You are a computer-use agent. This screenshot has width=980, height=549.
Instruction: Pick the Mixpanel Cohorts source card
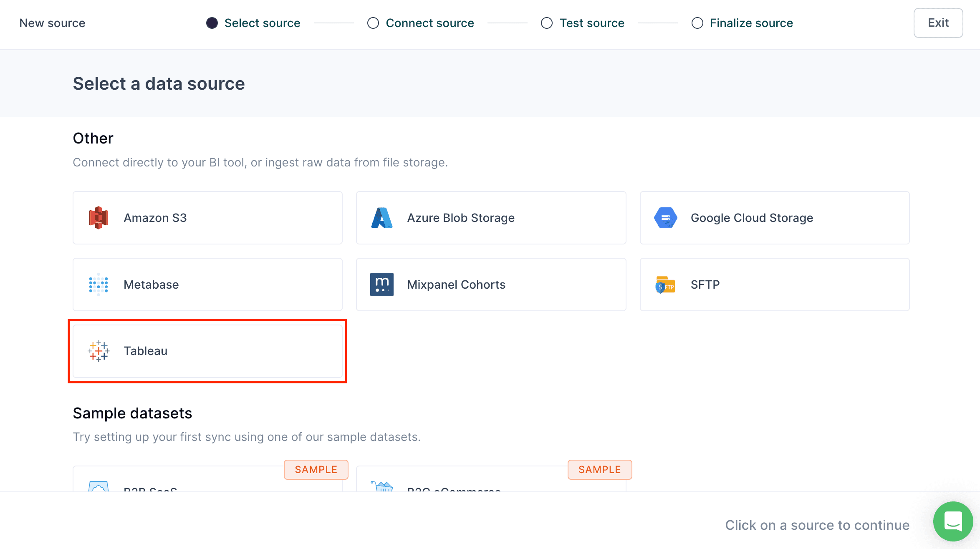tap(491, 285)
